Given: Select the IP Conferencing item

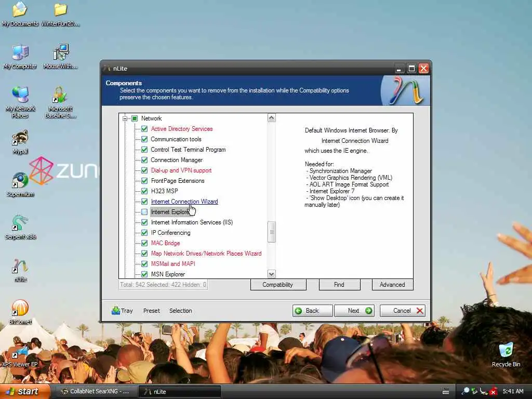Looking at the screenshot, I should [x=170, y=233].
